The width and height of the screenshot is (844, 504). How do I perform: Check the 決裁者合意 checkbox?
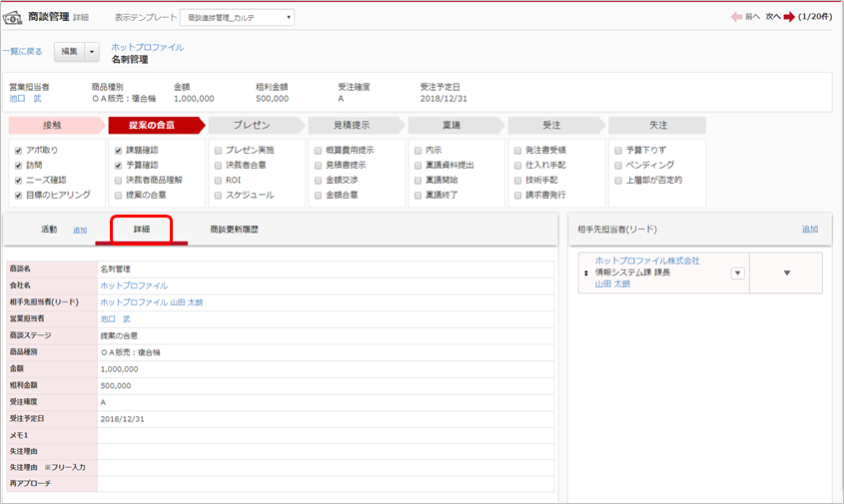(218, 166)
